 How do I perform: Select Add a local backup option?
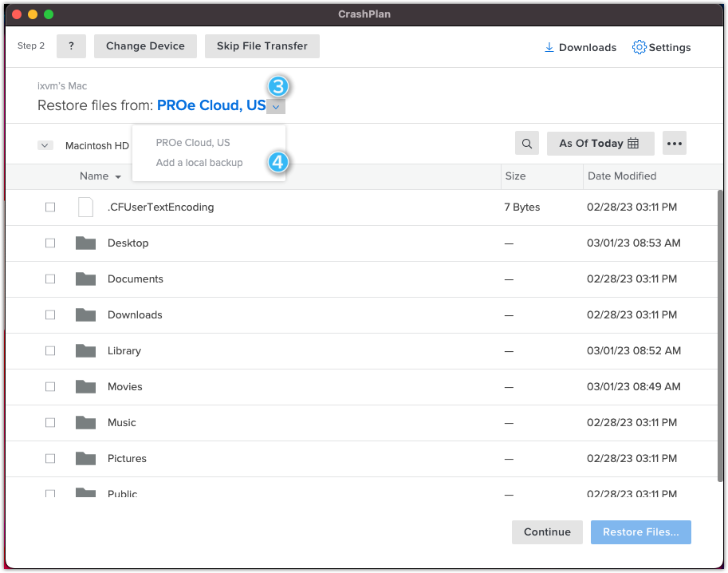tap(199, 163)
